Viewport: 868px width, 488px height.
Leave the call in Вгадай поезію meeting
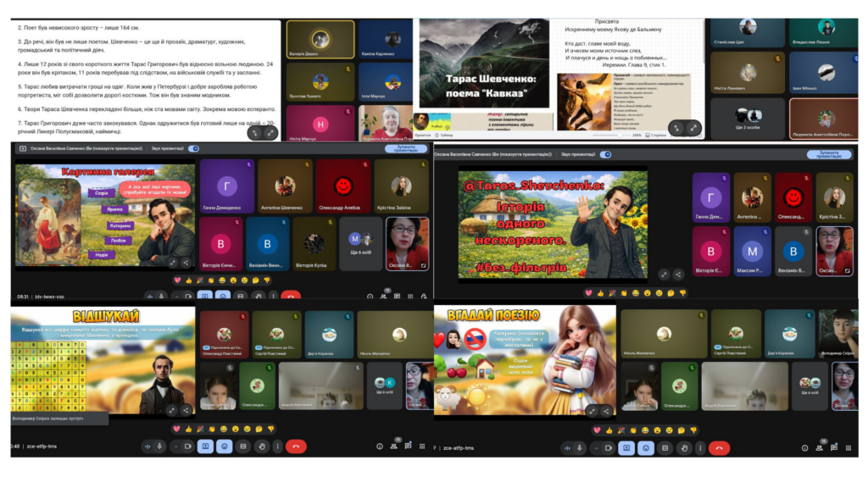point(719,448)
